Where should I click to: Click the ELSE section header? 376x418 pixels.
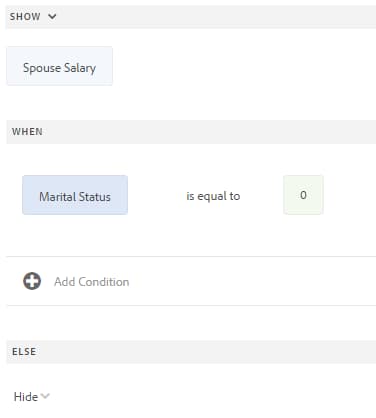pos(191,352)
